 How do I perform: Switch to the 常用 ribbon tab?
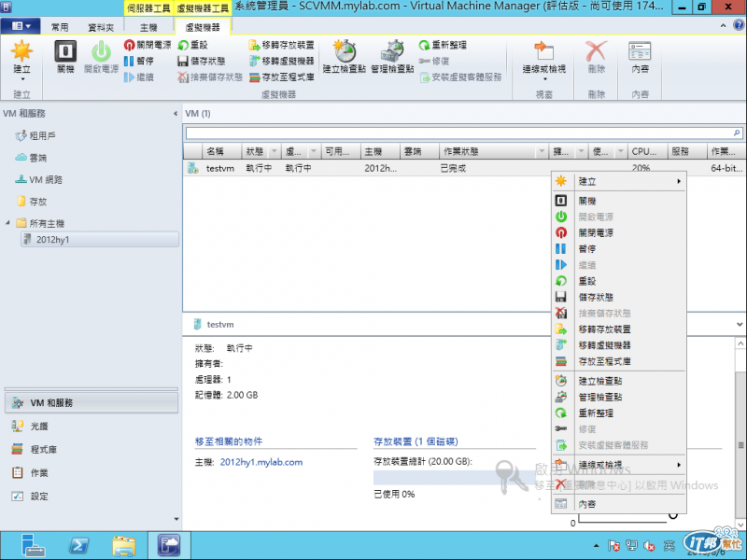pyautogui.click(x=60, y=27)
